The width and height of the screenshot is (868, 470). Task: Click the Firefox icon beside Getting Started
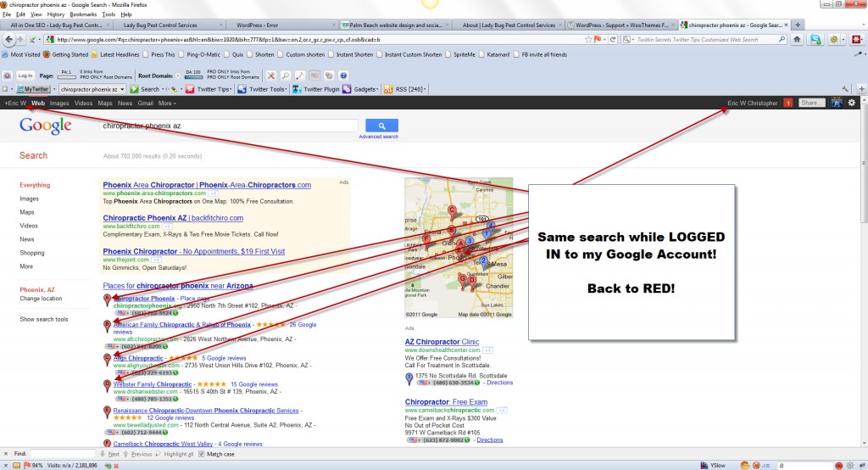click(47, 54)
